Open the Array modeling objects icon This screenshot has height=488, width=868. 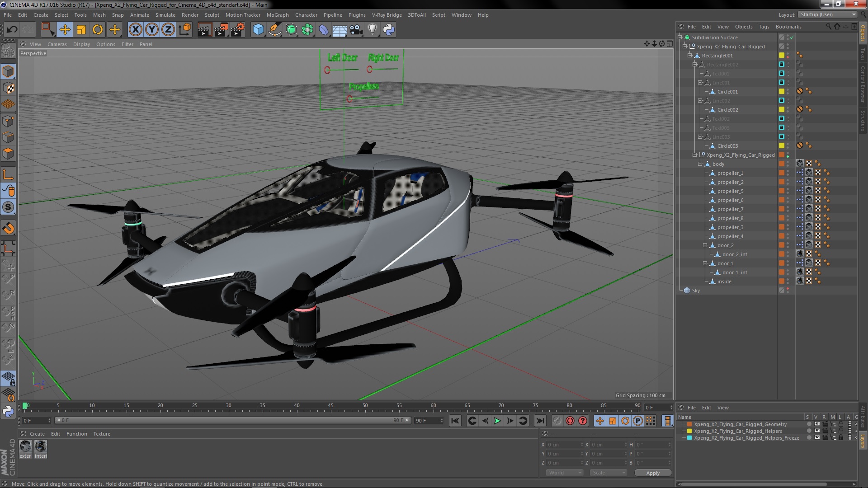(x=307, y=30)
